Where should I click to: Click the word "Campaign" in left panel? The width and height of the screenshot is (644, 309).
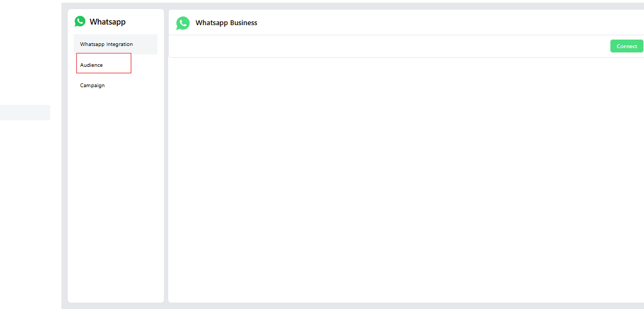[x=92, y=86]
